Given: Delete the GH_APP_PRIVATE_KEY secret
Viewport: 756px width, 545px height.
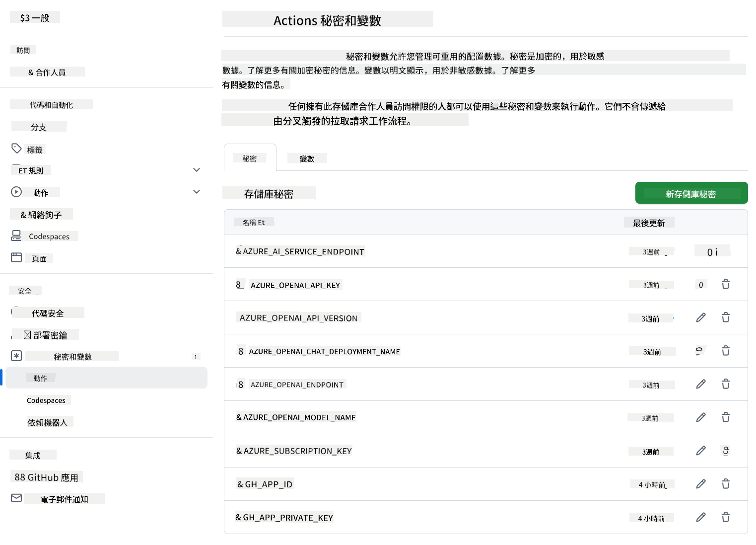Looking at the screenshot, I should (x=725, y=517).
